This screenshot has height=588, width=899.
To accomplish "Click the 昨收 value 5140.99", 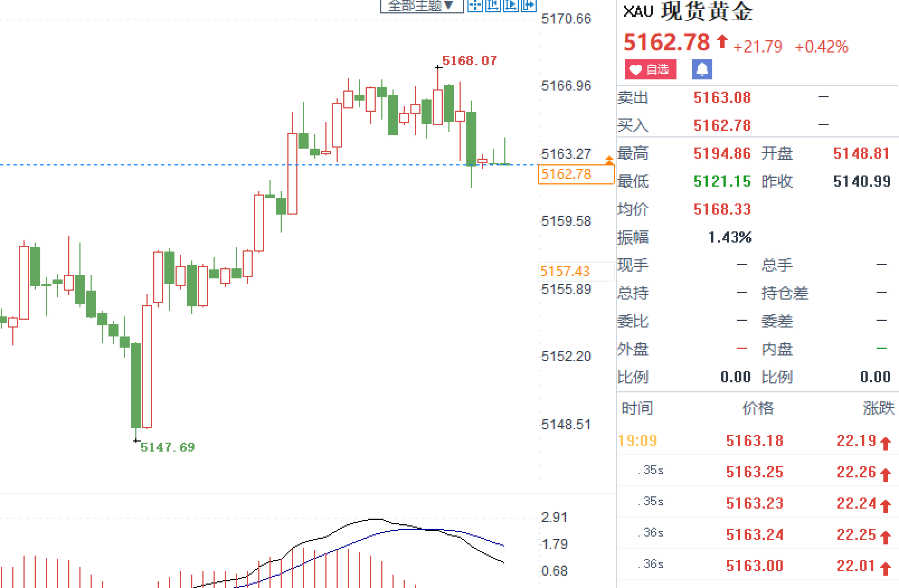I will click(x=862, y=181).
